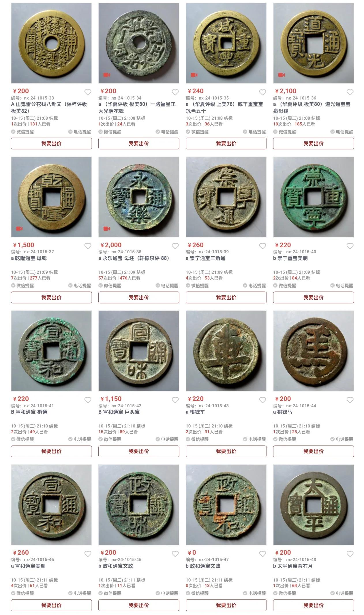Toggle 电话提醒 for 宣和通宝美制 listing

[80, 593]
